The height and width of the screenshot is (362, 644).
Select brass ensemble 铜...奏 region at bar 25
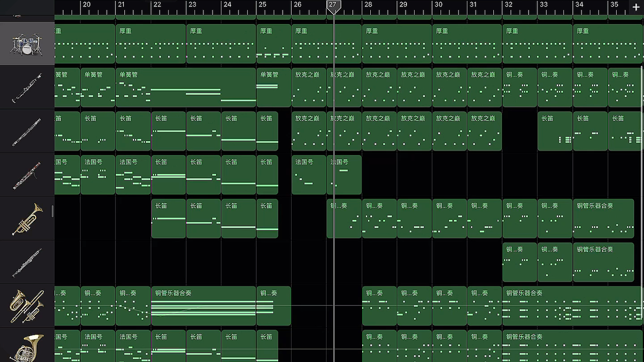274,306
